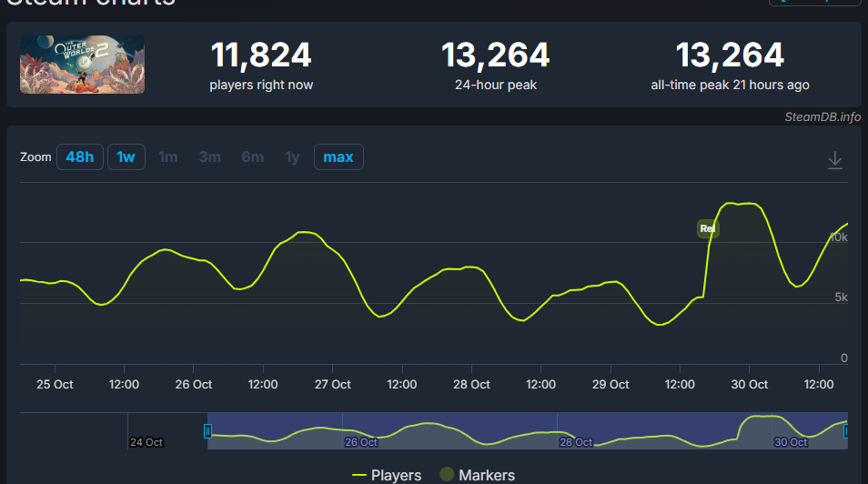This screenshot has width=868, height=484.
Task: Select the 1y zoom option
Action: click(292, 157)
